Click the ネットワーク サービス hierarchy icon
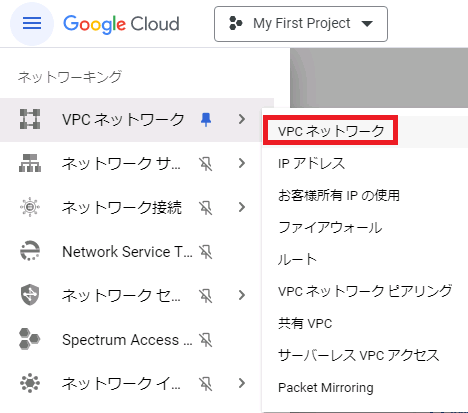Image resolution: width=468 pixels, height=413 pixels. click(30, 163)
